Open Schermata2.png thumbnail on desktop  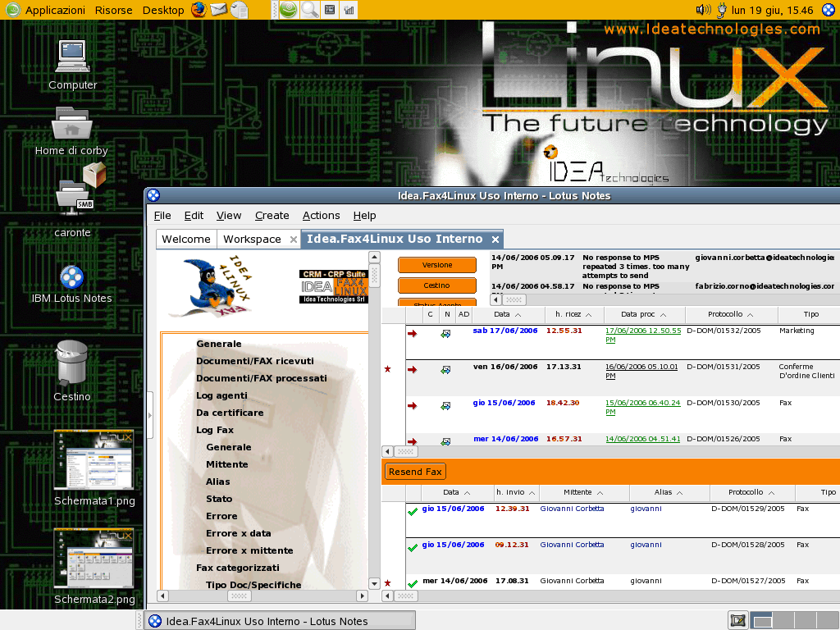pos(94,558)
